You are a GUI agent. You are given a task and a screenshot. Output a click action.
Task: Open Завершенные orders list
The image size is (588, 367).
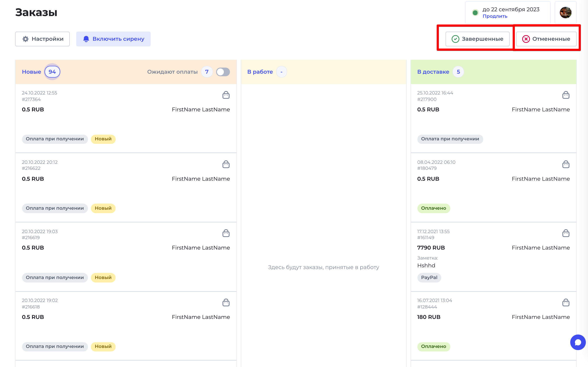point(477,39)
